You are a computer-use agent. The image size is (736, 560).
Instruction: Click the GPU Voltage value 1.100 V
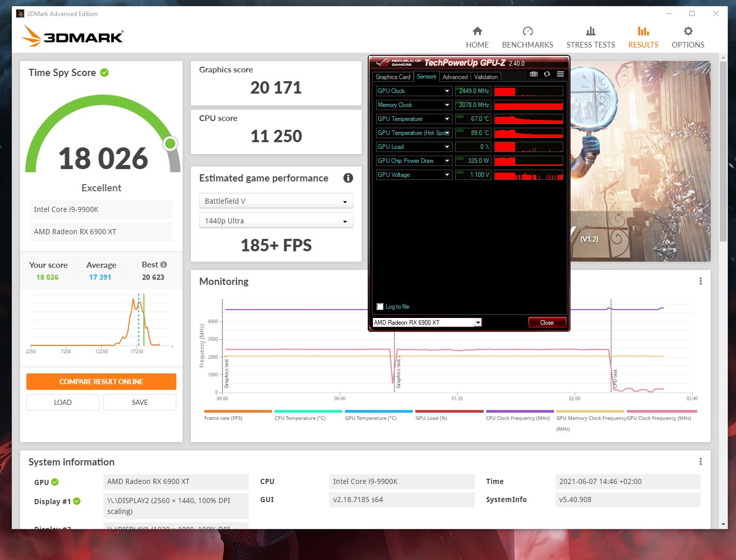pyautogui.click(x=473, y=175)
